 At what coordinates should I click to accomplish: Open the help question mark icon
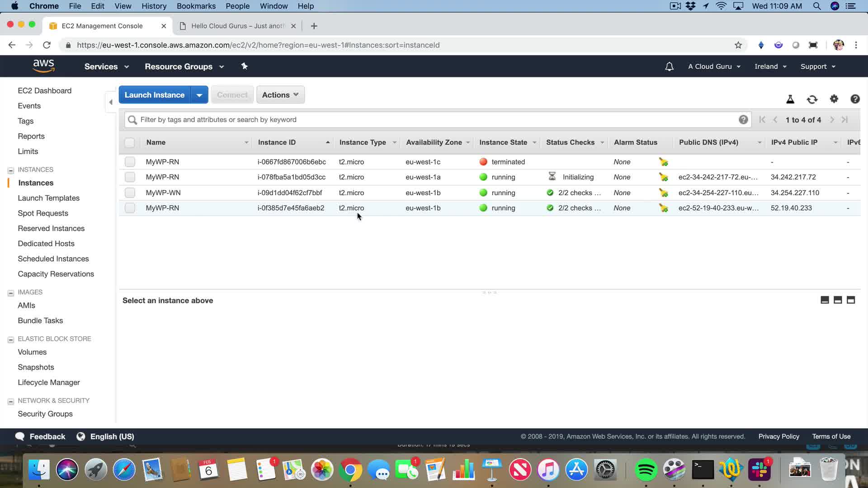[854, 99]
